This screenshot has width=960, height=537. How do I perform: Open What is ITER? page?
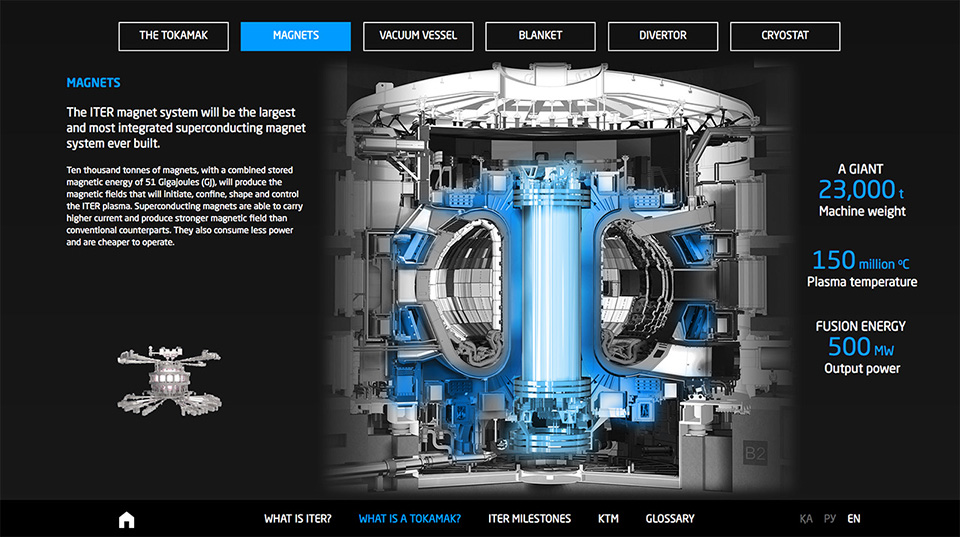pos(298,519)
